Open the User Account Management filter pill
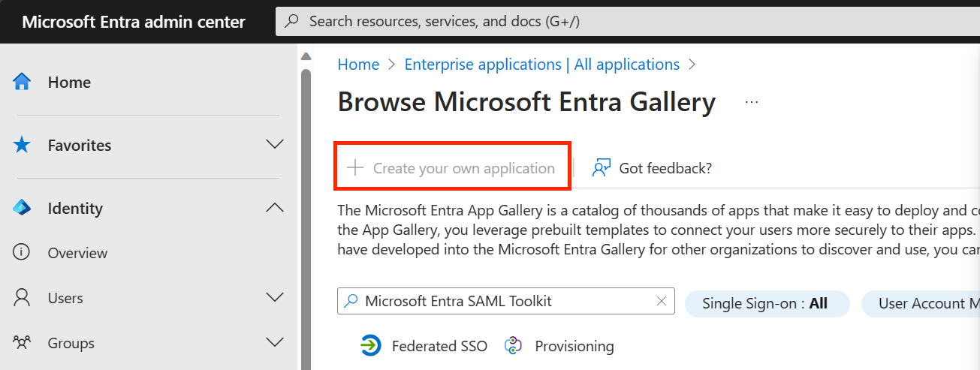Image resolution: width=980 pixels, height=370 pixels. point(920,303)
